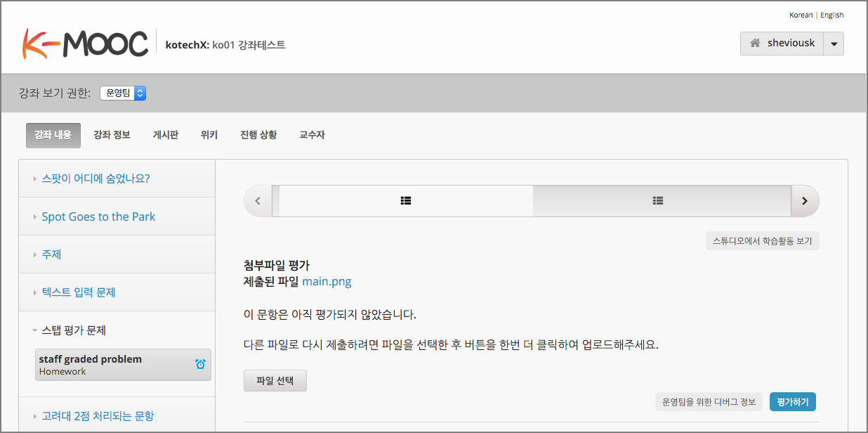The width and height of the screenshot is (868, 433).
Task: Expand the 스팟이 어디에 숨었나요? section
Action: pyautogui.click(x=117, y=179)
